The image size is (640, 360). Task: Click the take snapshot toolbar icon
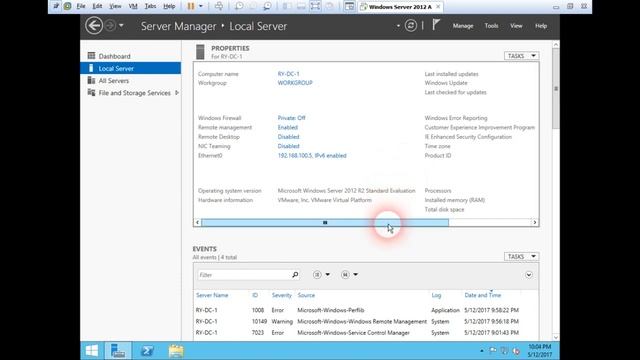239,6
